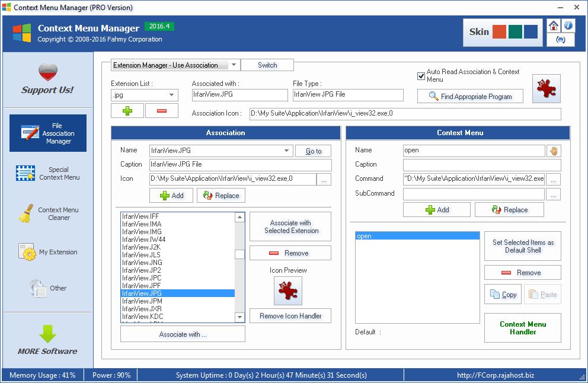The height and width of the screenshot is (383, 588).
Task: Add a new extension with the green plus
Action: point(127,110)
